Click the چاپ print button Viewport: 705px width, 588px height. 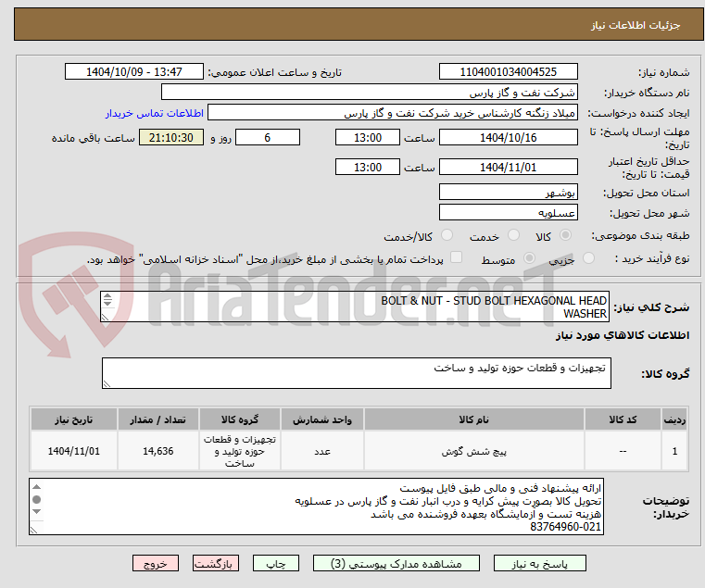(x=276, y=563)
